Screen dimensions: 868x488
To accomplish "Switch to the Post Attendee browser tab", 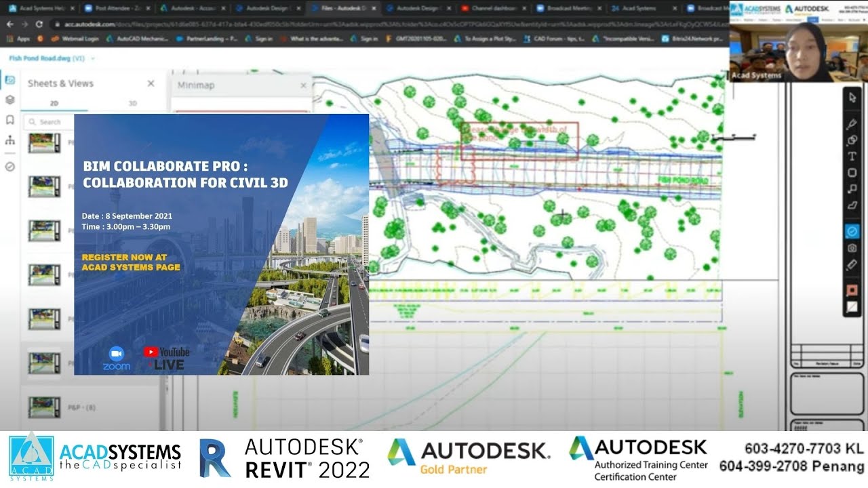I will (116, 8).
